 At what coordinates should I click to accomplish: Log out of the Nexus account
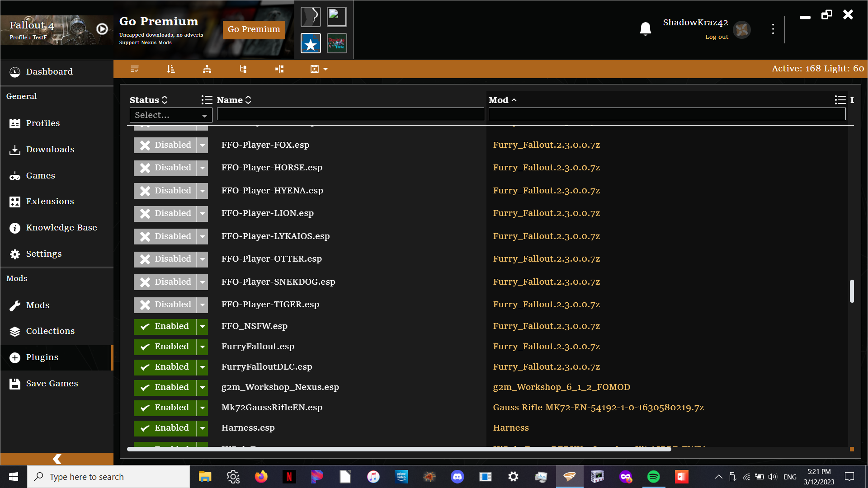click(717, 37)
